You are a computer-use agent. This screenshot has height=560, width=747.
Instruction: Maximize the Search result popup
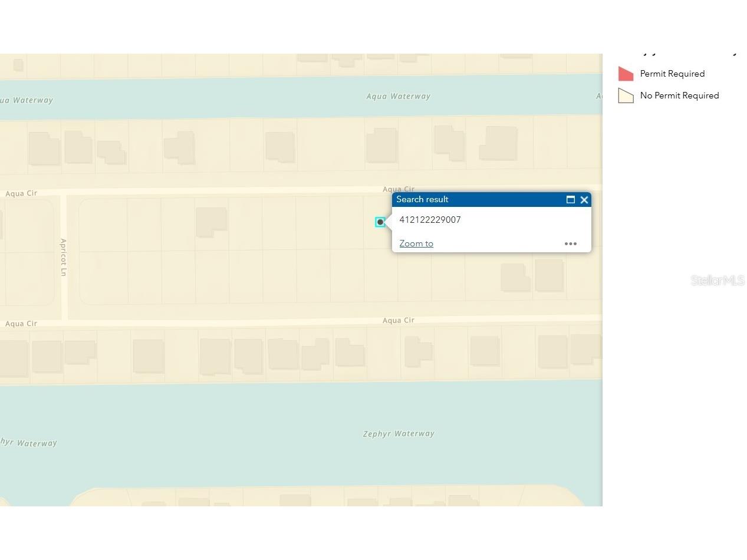point(570,200)
